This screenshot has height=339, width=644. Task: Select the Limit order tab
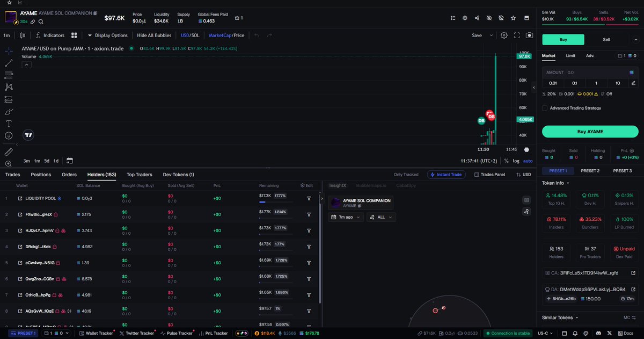pyautogui.click(x=570, y=56)
